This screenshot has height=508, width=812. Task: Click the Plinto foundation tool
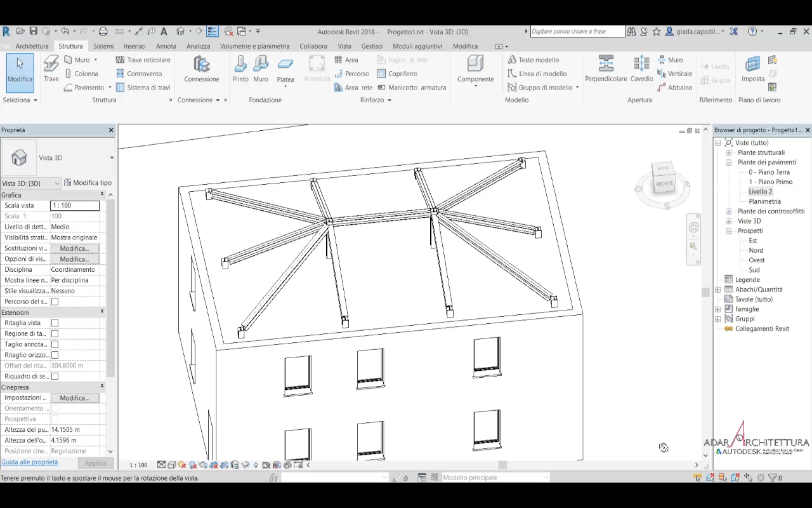point(240,69)
